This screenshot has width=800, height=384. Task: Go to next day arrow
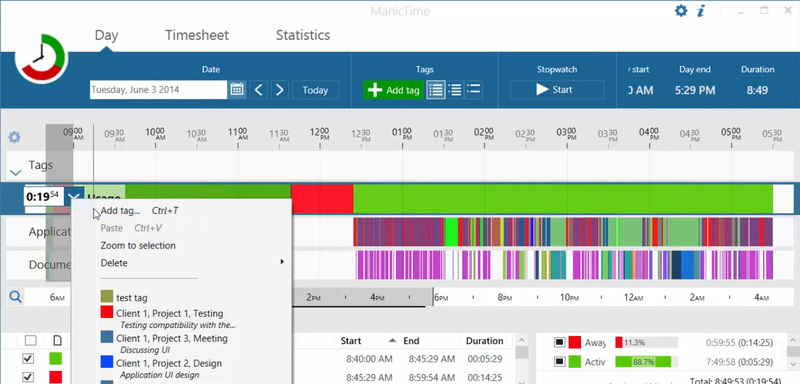(x=280, y=90)
